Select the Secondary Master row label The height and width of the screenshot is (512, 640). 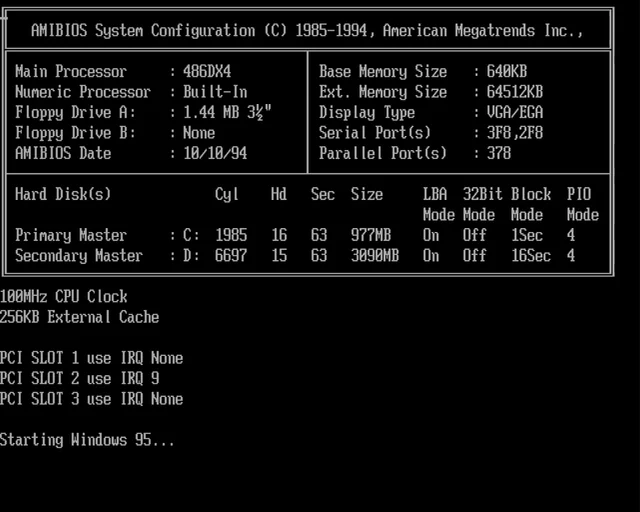tap(79, 256)
